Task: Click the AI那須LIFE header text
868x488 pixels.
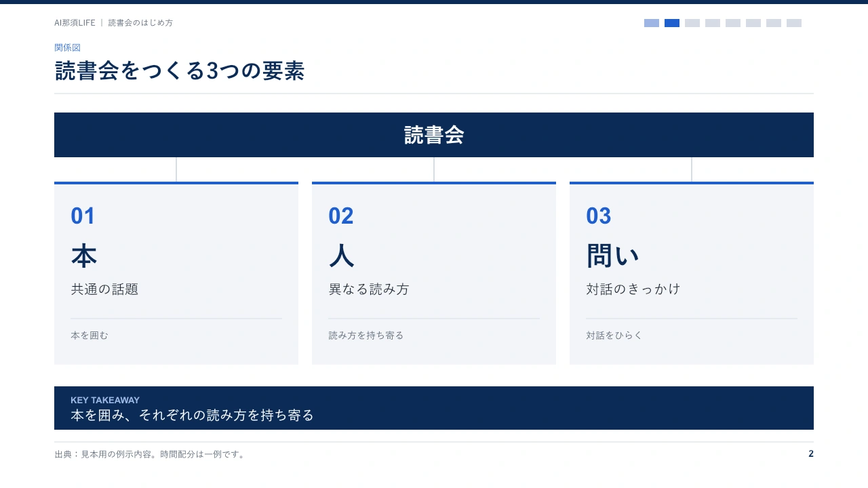Action: point(75,22)
